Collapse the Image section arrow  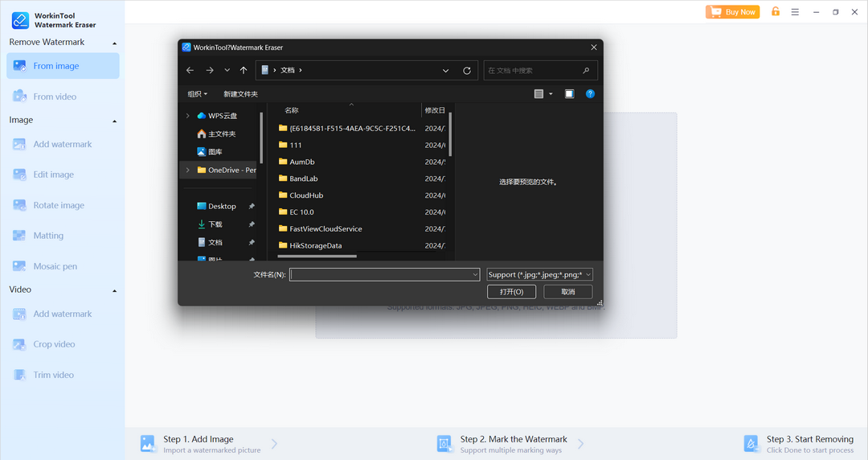click(x=115, y=121)
